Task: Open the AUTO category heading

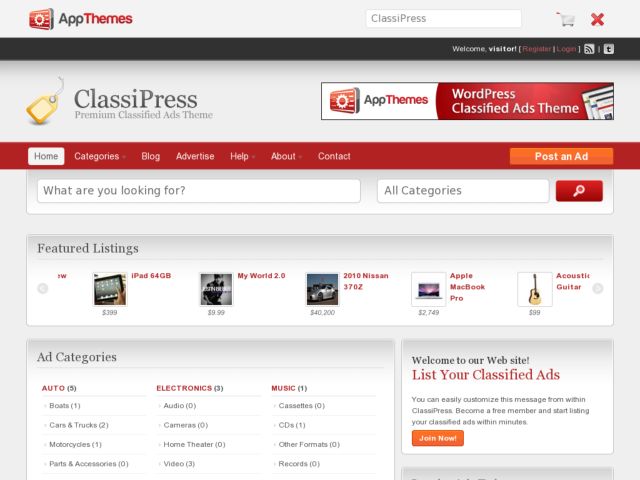Action: [x=53, y=388]
